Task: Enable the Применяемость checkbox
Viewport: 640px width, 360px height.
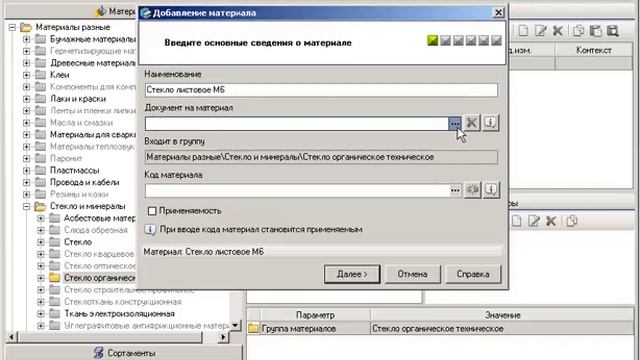Action: pos(152,211)
